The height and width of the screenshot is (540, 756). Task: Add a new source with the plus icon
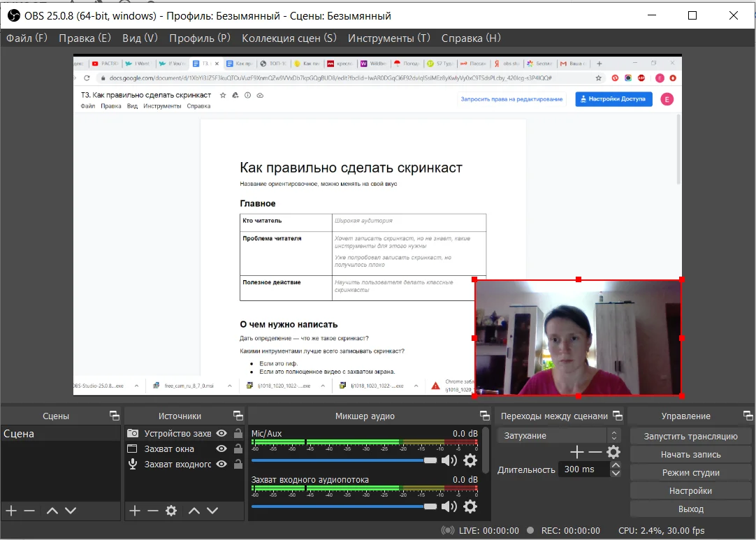coord(136,511)
